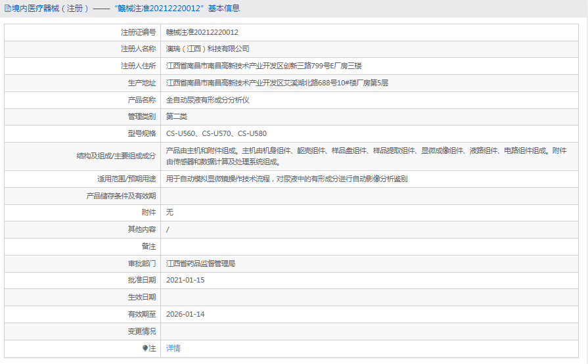Image resolution: width=588 pixels, height=364 pixels.
Task: Click the 管理类别 label
Action: pos(142,116)
